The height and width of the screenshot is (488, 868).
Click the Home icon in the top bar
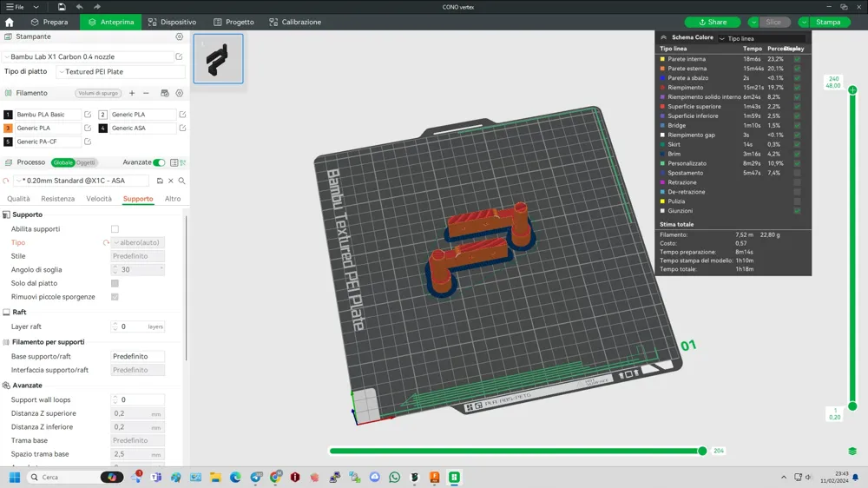point(10,22)
